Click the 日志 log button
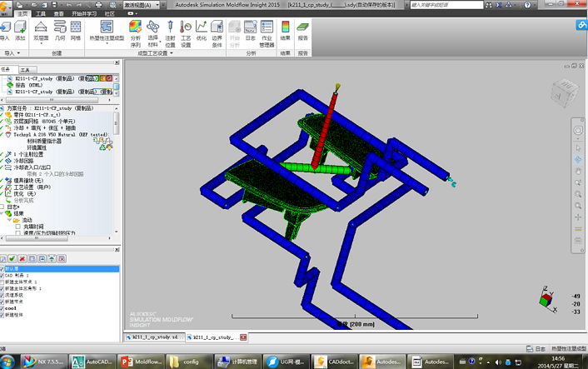The height and width of the screenshot is (369, 588). click(250, 32)
